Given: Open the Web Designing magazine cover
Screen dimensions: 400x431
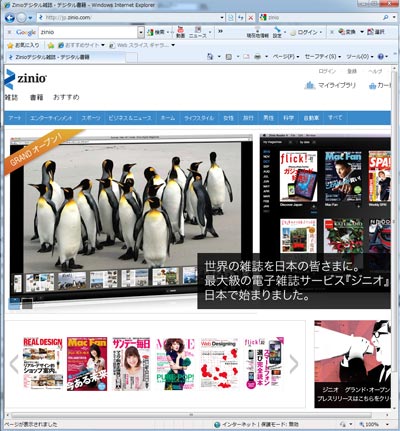Looking at the screenshot, I should point(220,363).
